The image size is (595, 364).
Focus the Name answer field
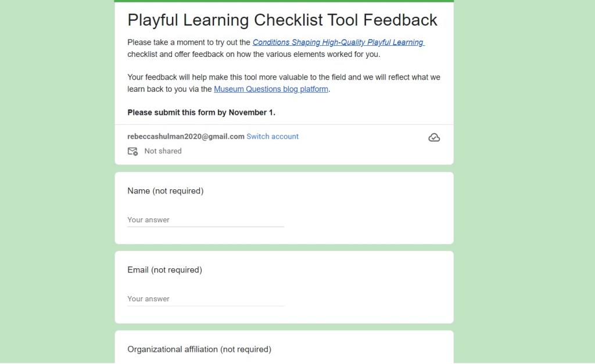coord(206,220)
